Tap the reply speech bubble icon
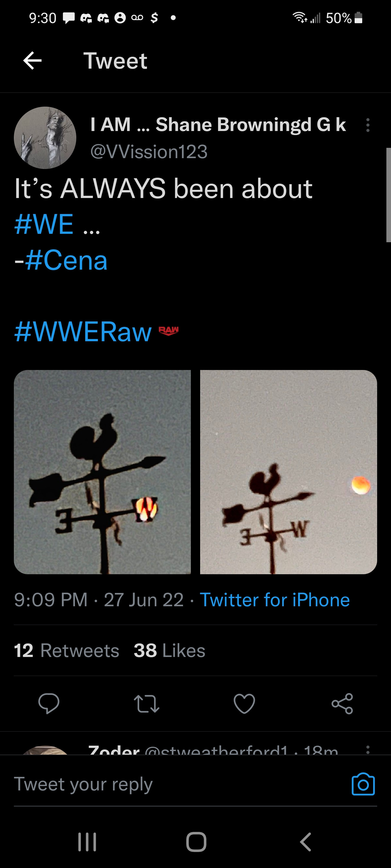391x868 pixels. (49, 704)
